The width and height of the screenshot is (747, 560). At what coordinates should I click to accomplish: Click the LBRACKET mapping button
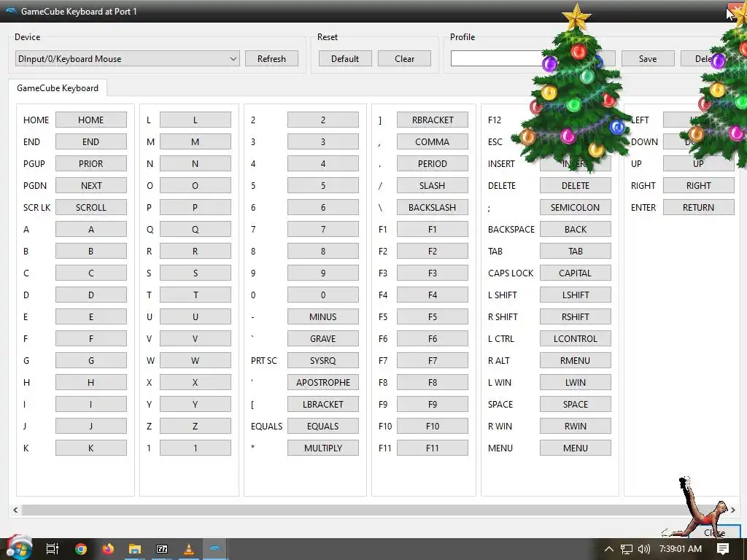coord(323,404)
